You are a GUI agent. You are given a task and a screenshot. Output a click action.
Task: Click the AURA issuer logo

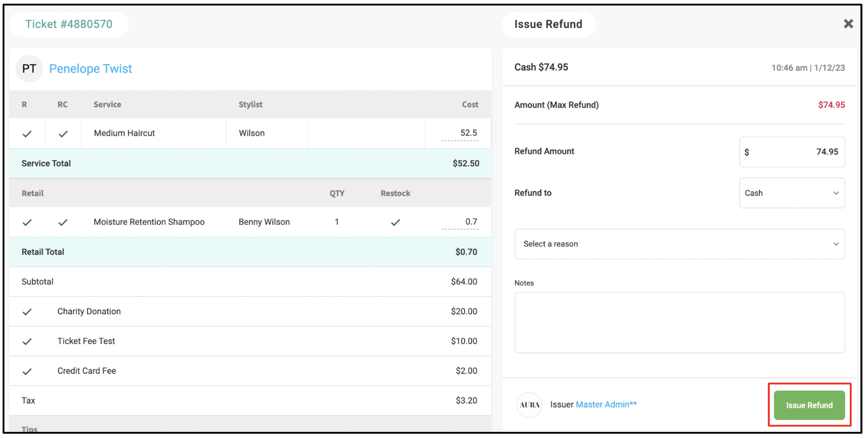tap(529, 405)
